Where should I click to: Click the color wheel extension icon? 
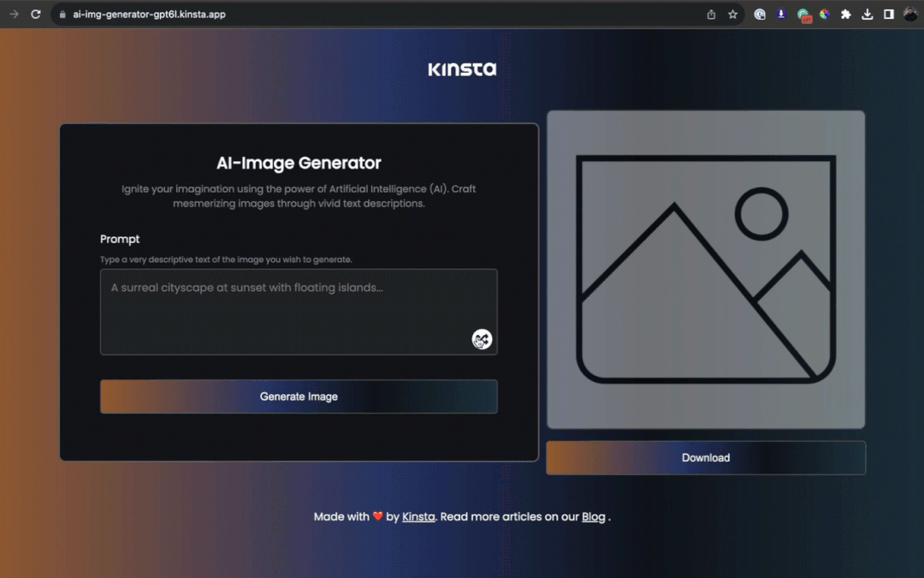point(825,15)
